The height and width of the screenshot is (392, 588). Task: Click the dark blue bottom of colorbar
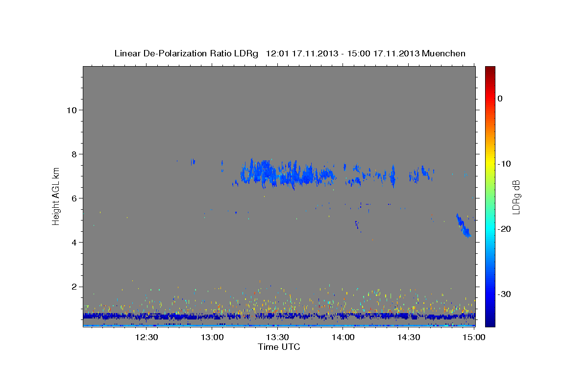pyautogui.click(x=490, y=321)
